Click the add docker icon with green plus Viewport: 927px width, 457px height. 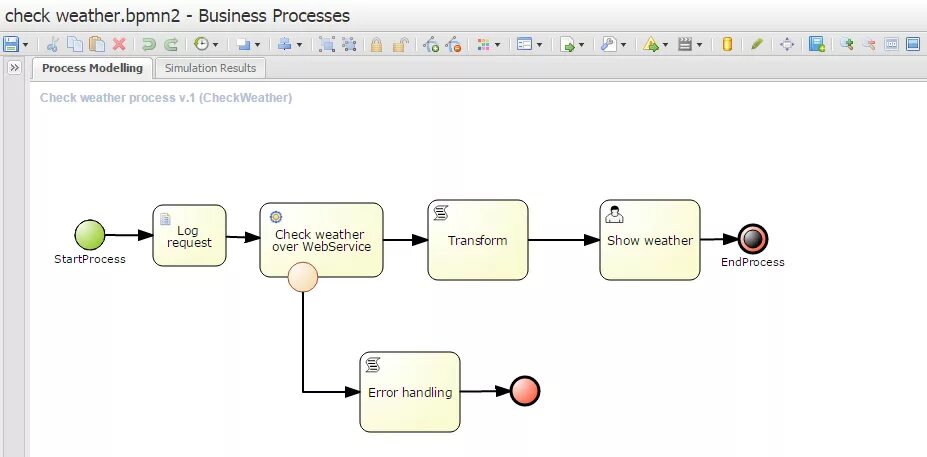432,44
